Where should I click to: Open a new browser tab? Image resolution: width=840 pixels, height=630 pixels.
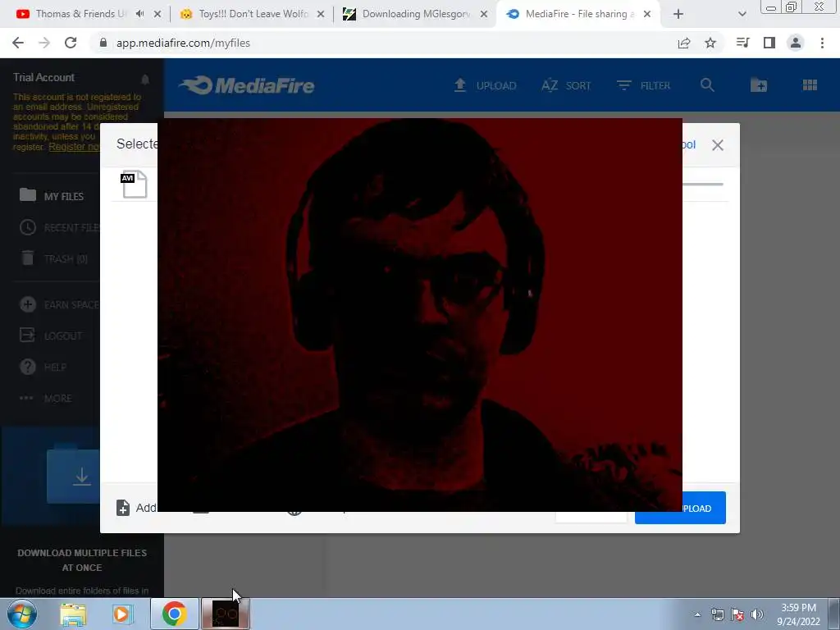(678, 14)
